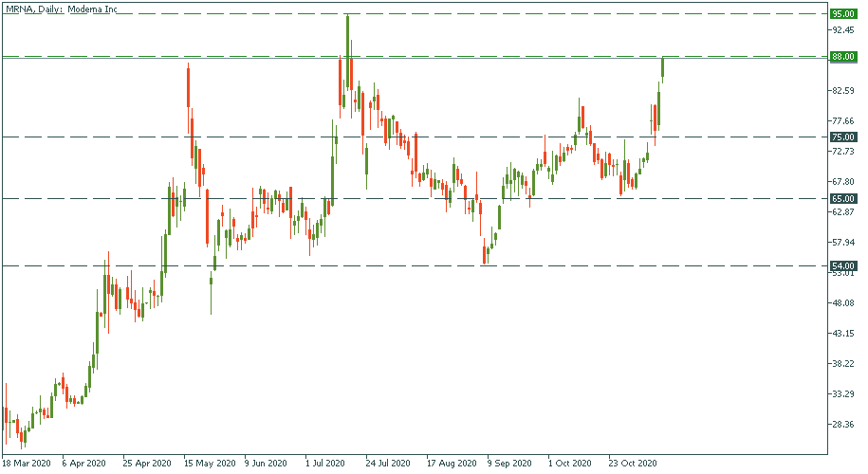This screenshot has height=474, width=868.
Task: Click the 23 Oct 2020 date label
Action: coord(633,464)
